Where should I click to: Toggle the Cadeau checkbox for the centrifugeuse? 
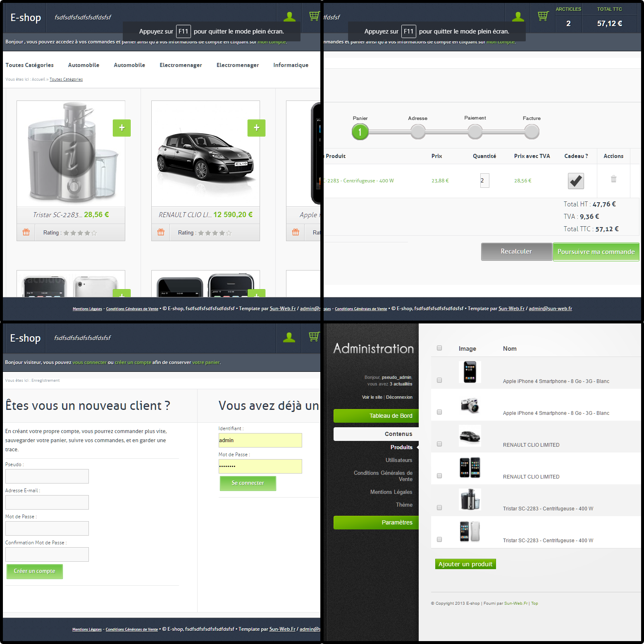point(576,181)
